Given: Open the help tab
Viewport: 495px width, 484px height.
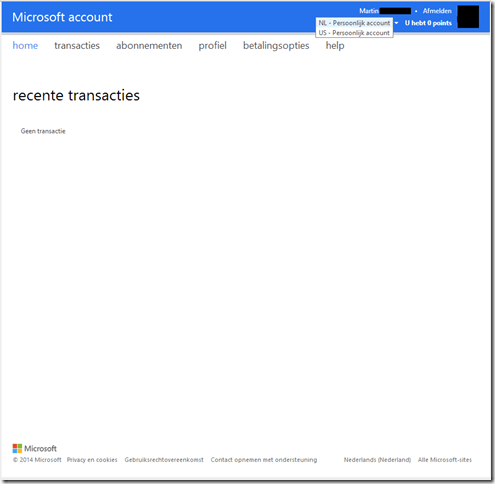Looking at the screenshot, I should pos(335,45).
